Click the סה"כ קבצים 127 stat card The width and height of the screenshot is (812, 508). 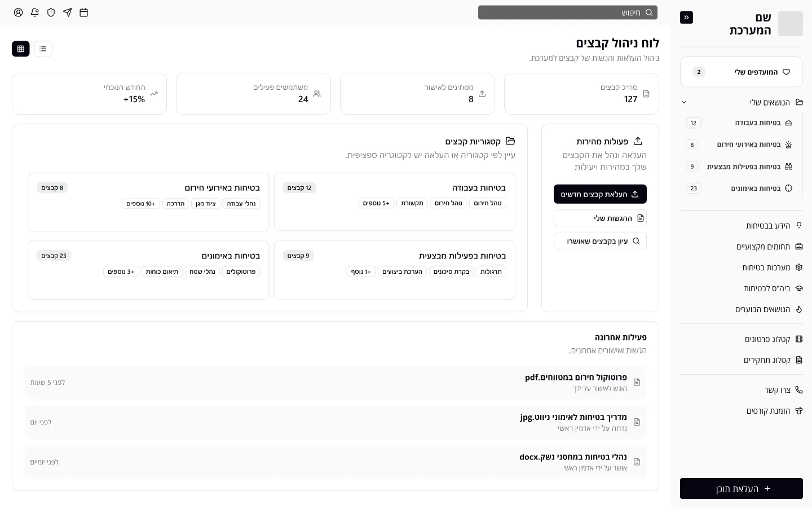[x=581, y=94]
